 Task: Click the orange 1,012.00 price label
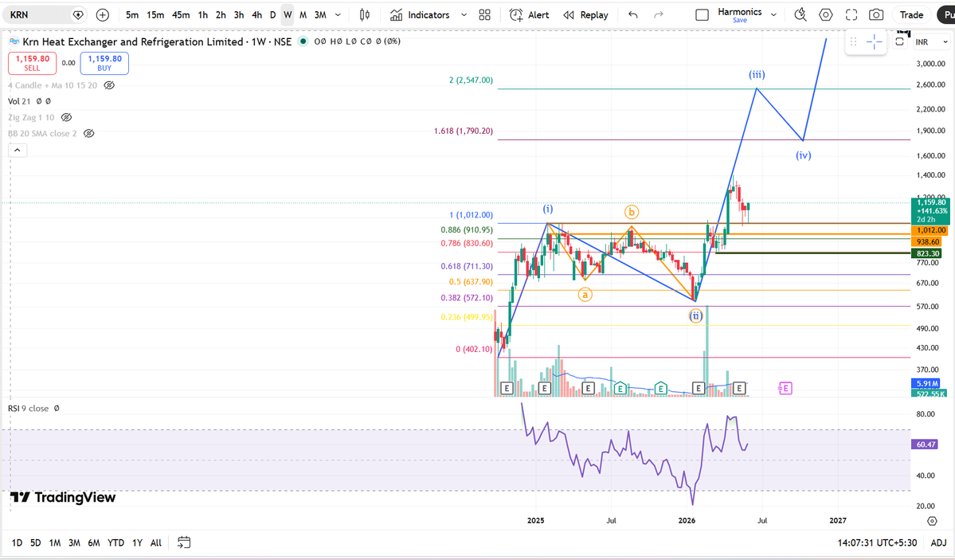[930, 230]
